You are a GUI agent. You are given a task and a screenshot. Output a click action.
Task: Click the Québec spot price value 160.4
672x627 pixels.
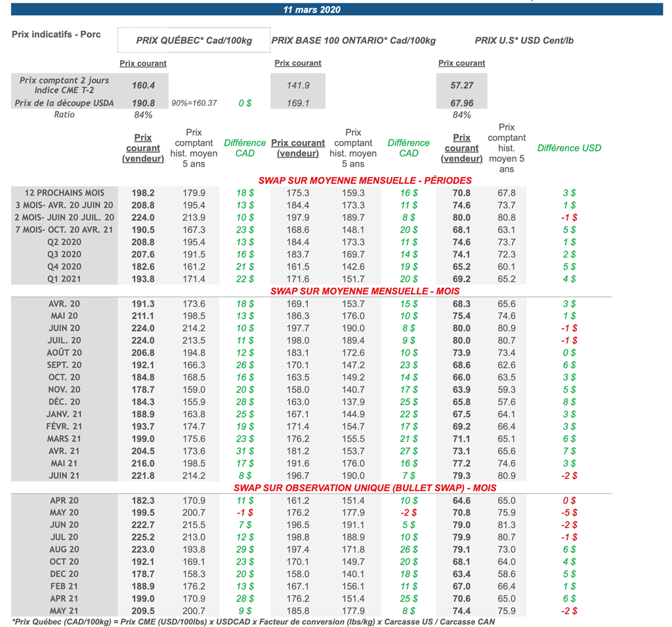[143, 85]
